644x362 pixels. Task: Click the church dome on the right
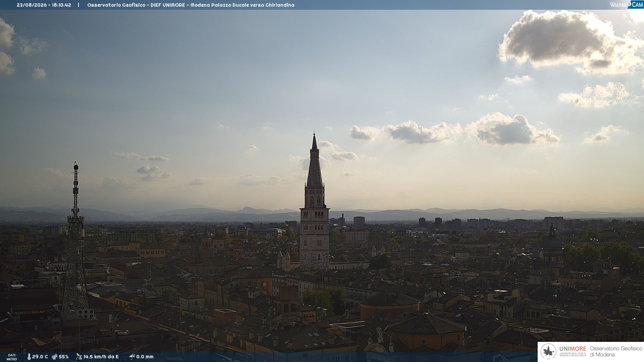tap(552, 240)
